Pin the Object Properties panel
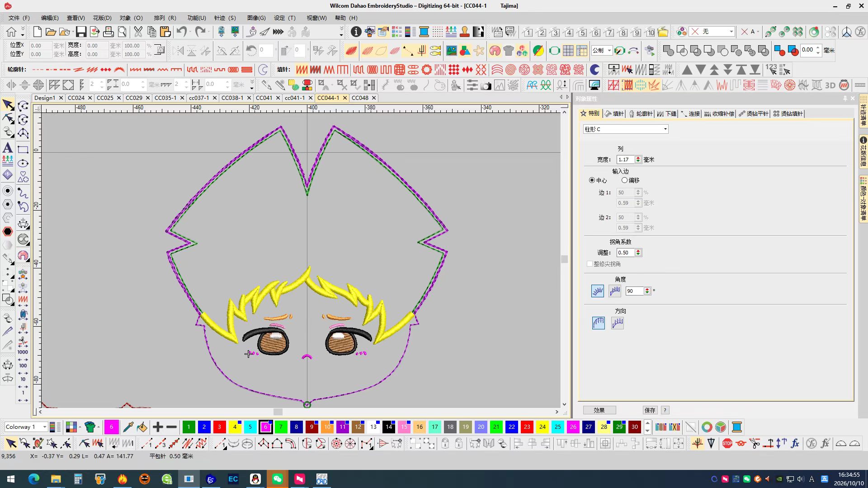Image resolution: width=868 pixels, height=488 pixels. [844, 99]
